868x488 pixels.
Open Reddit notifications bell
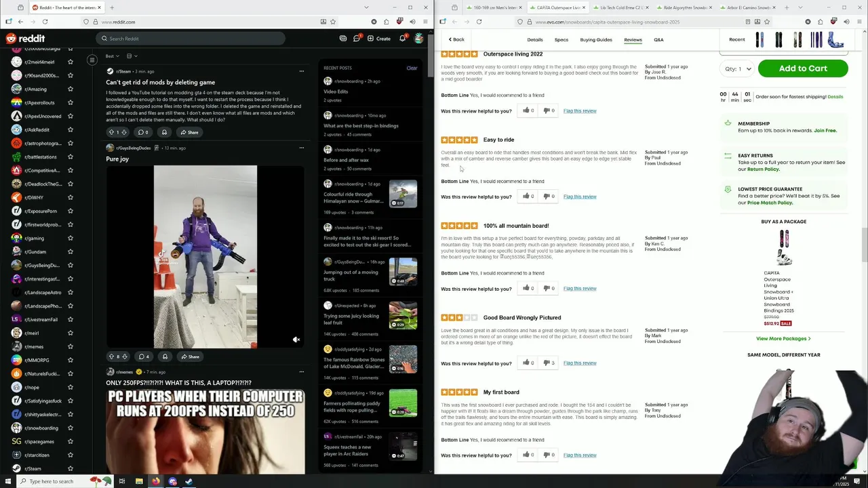(x=402, y=39)
